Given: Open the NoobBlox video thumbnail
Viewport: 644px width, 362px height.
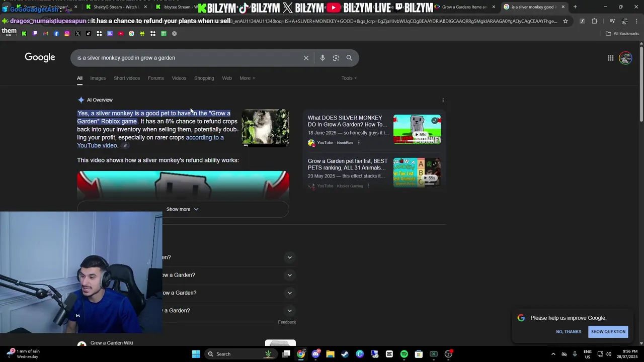Looking at the screenshot, I should (417, 129).
